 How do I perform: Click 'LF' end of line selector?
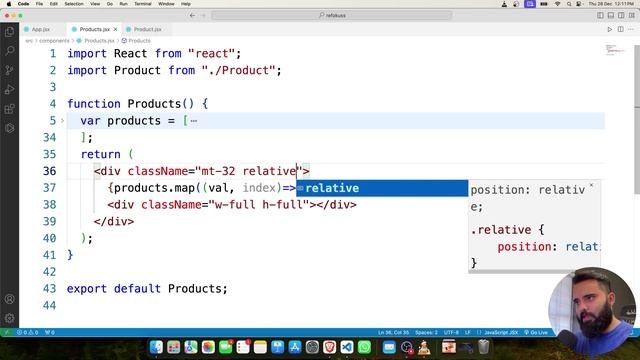[468, 332]
